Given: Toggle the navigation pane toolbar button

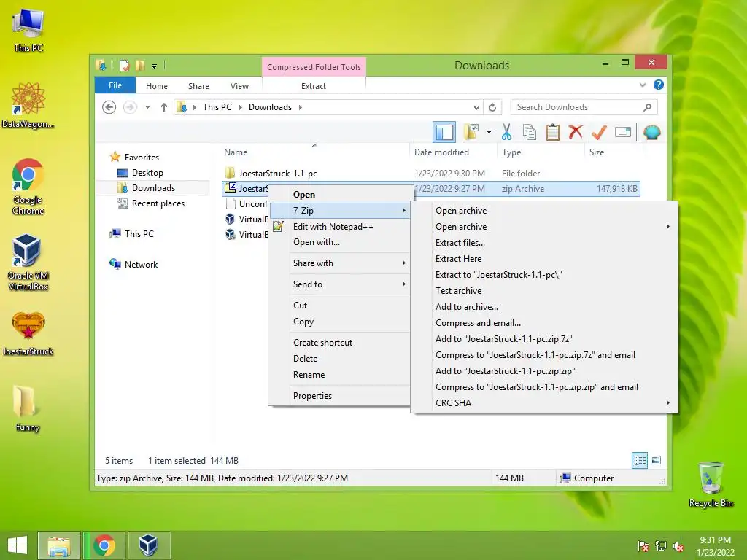Looking at the screenshot, I should 444,133.
